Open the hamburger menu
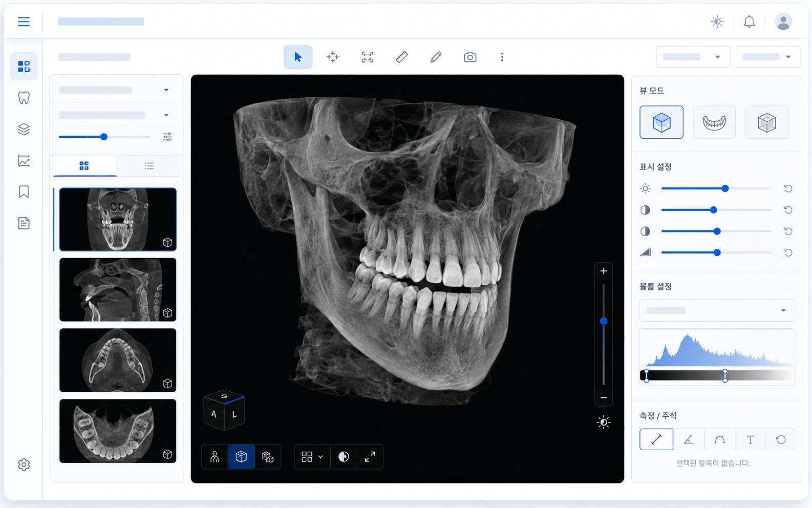The width and height of the screenshot is (812, 508). pyautogui.click(x=24, y=22)
